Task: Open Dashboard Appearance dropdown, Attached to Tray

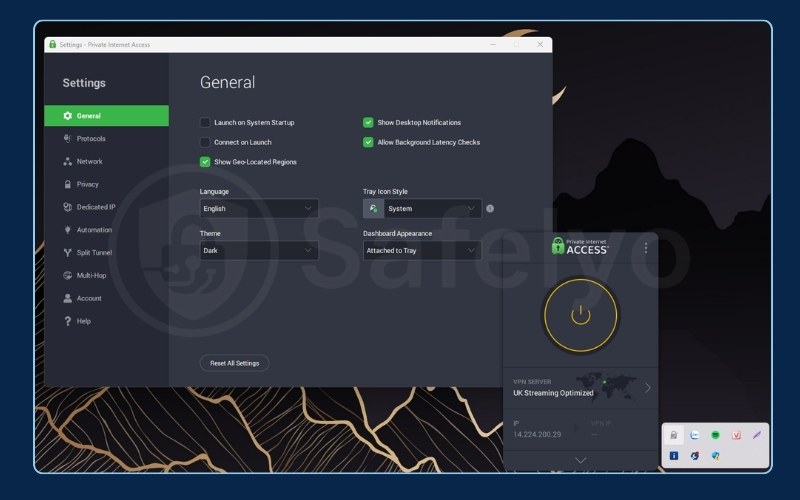Action: (x=422, y=250)
